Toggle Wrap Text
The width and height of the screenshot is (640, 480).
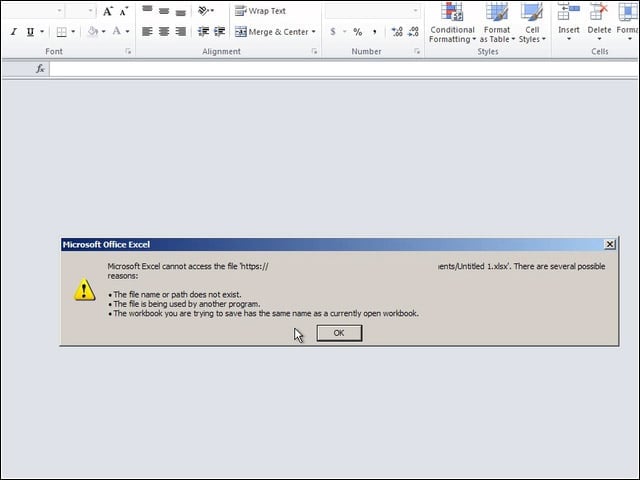(260, 11)
